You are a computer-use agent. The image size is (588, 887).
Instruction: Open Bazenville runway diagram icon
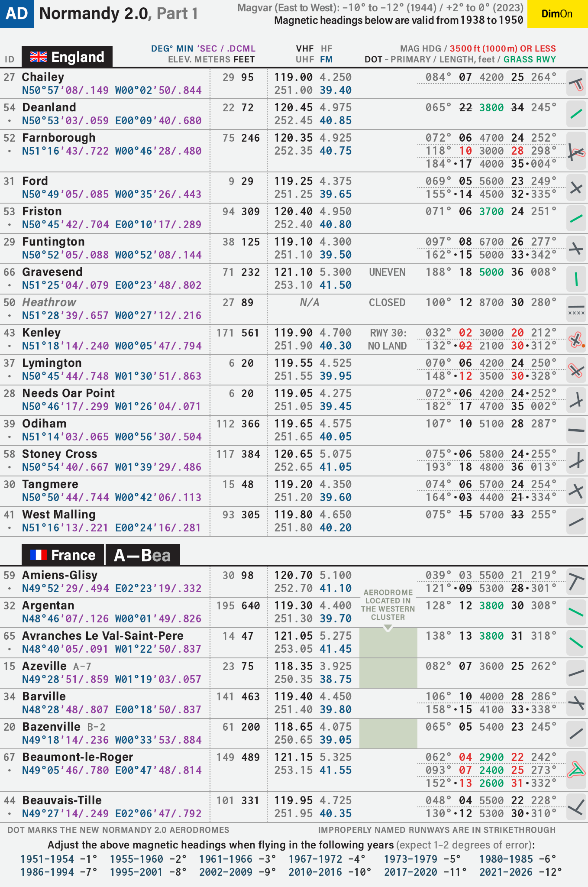point(576,734)
